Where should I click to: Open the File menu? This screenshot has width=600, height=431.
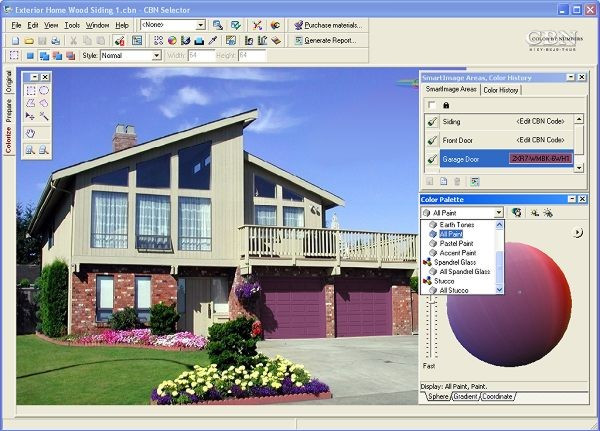tap(16, 25)
